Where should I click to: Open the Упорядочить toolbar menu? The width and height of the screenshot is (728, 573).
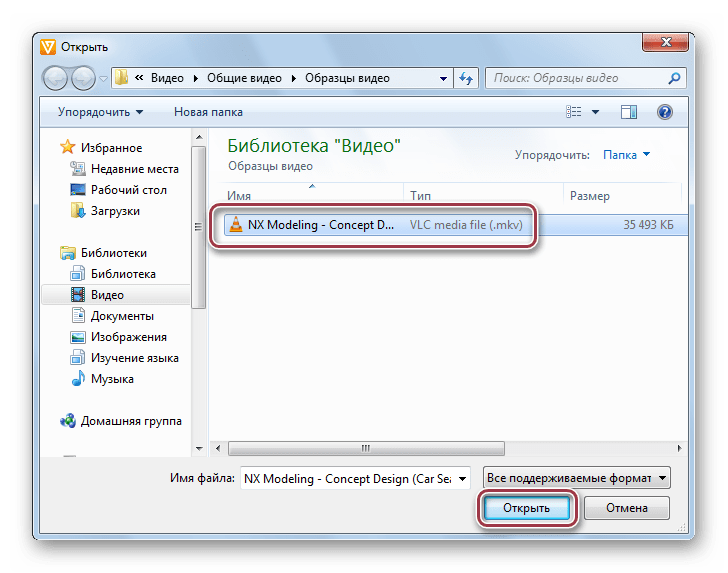point(100,112)
